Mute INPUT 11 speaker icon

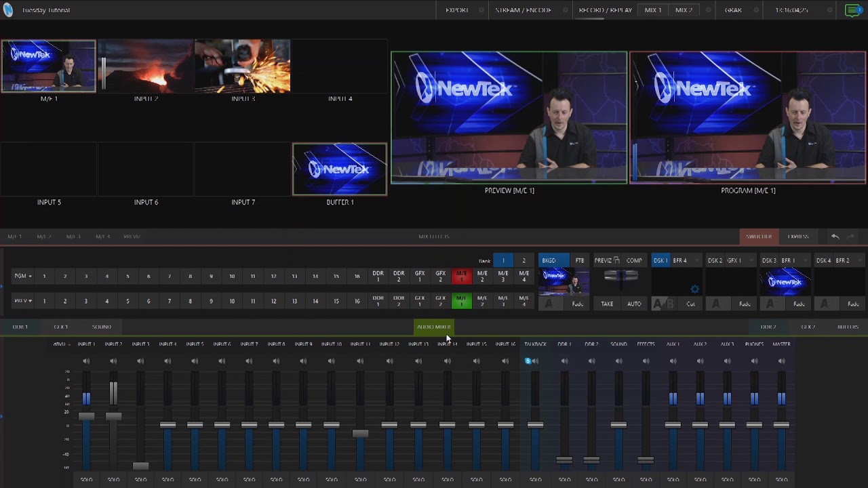(360, 361)
